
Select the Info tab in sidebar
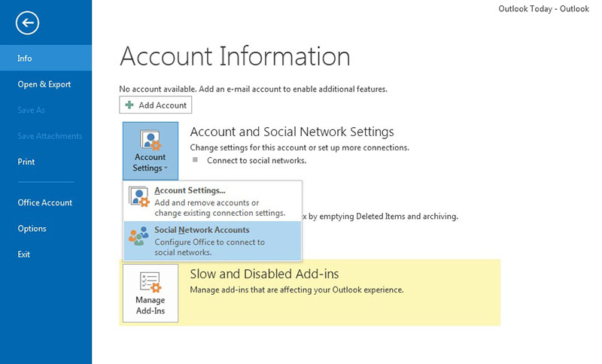pyautogui.click(x=46, y=58)
